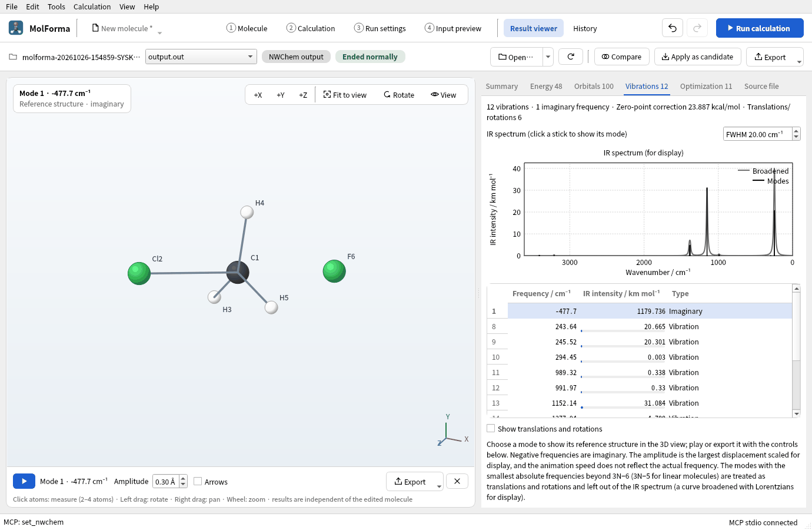Increase the FWHM stepper value
Image resolution: width=812 pixels, height=530 pixels.
point(796,131)
